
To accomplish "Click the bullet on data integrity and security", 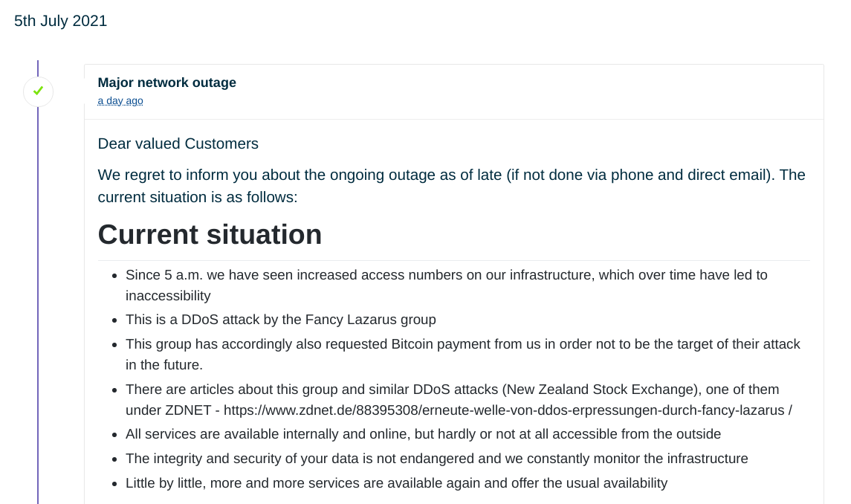I will point(437,459).
